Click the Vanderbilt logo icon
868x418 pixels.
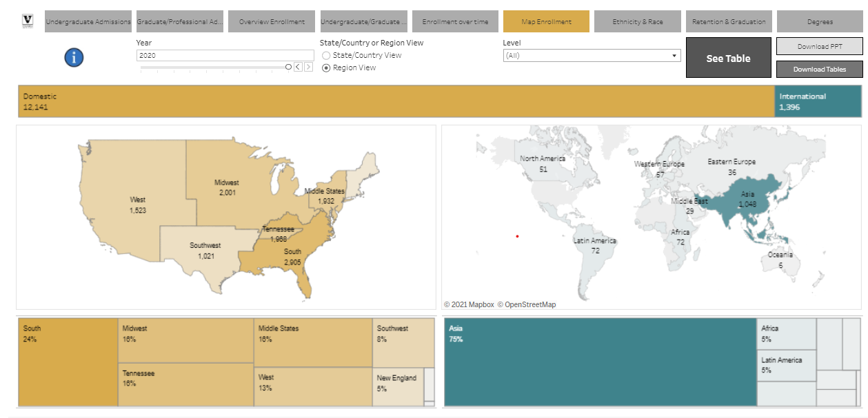pyautogui.click(x=28, y=21)
